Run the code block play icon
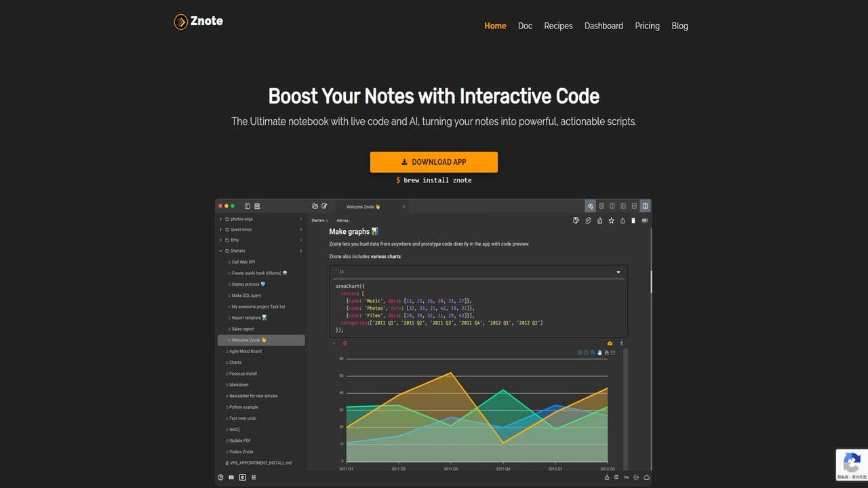This screenshot has height=488, width=868. [334, 344]
